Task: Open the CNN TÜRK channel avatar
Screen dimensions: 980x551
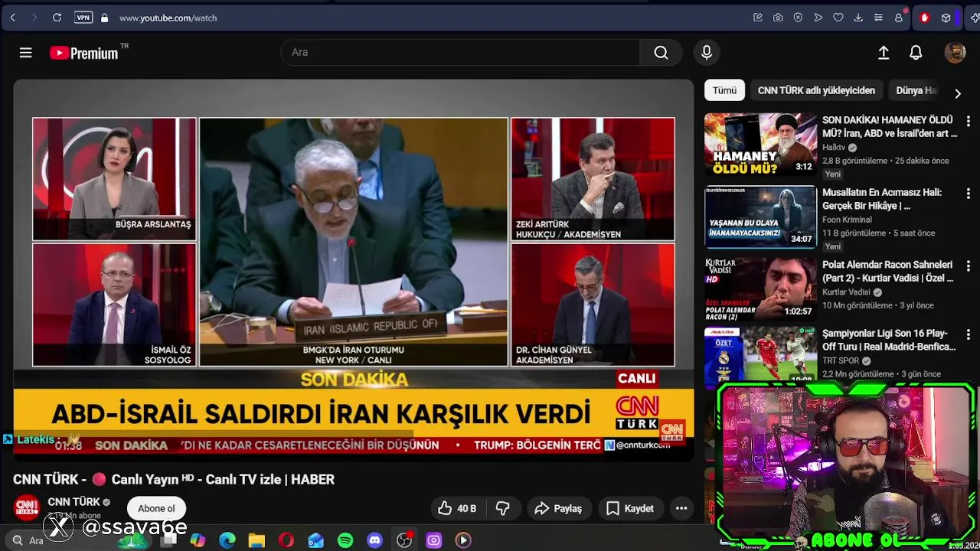Action: (x=27, y=507)
